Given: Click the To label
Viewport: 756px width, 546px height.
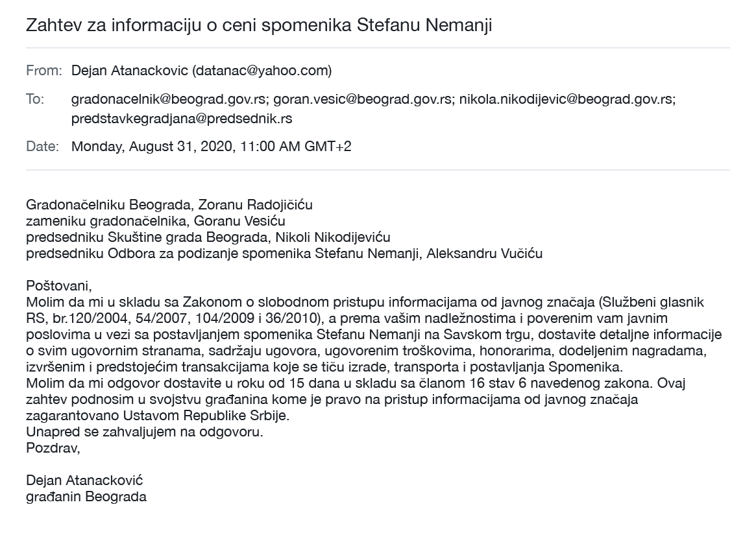Looking at the screenshot, I should click(x=34, y=99).
